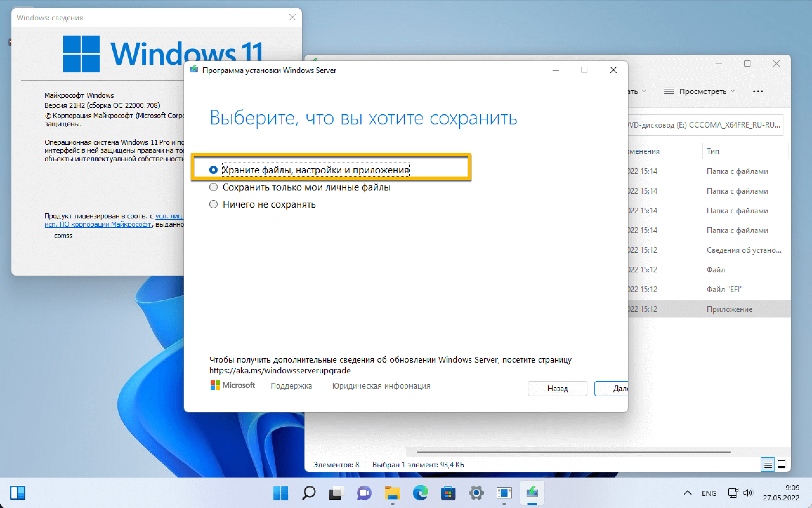This screenshot has height=508, width=812.
Task: Switch Explorer to large thumbnails view icon
Action: click(782, 465)
